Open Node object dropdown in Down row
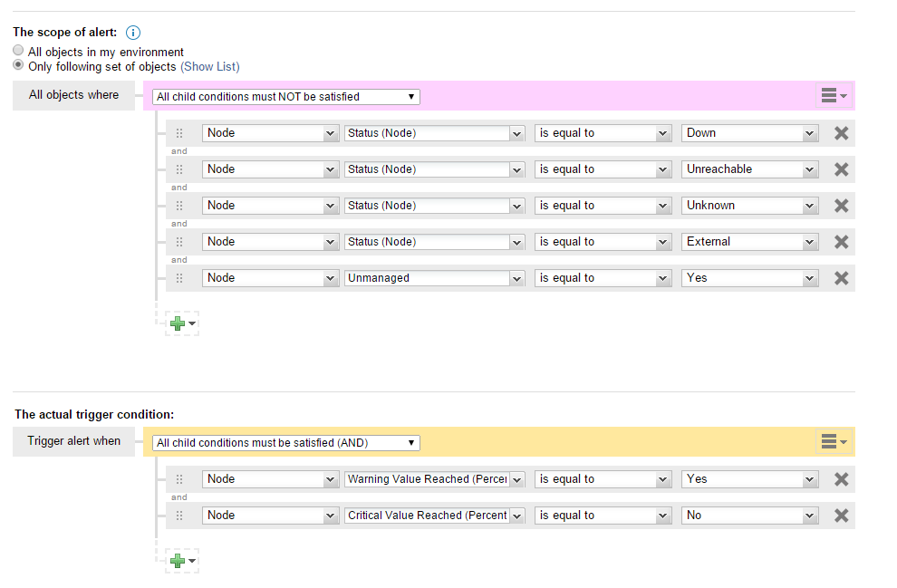The height and width of the screenshot is (588, 897). [270, 133]
